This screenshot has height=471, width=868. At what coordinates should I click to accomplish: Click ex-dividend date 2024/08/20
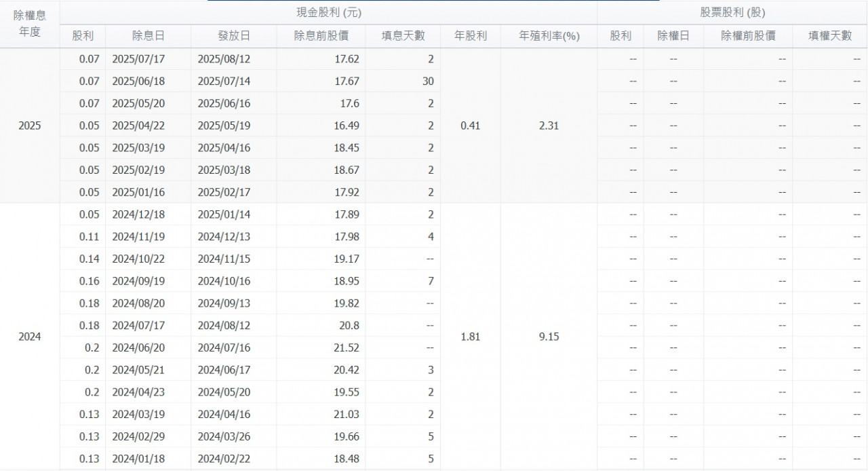[x=138, y=303]
